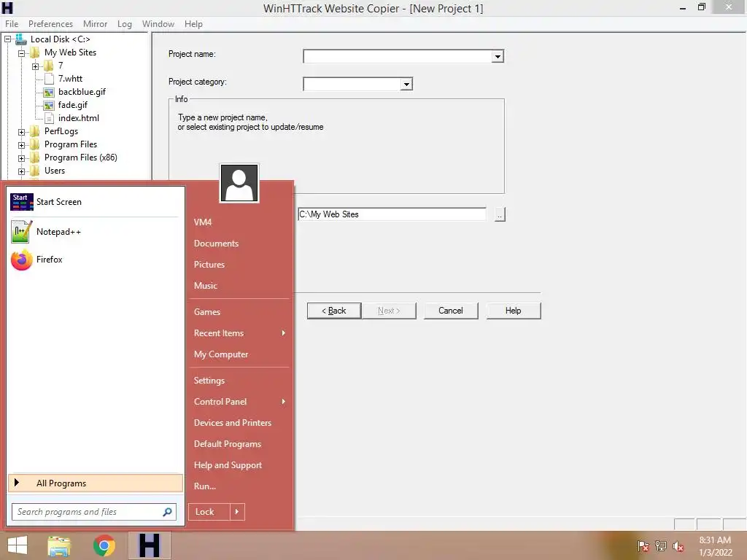The image size is (747, 560).
Task: Open the Mirror menu
Action: pos(96,24)
